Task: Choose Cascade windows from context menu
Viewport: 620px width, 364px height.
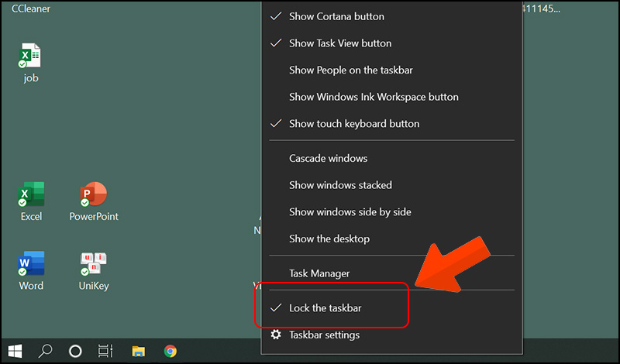Action: pos(328,158)
